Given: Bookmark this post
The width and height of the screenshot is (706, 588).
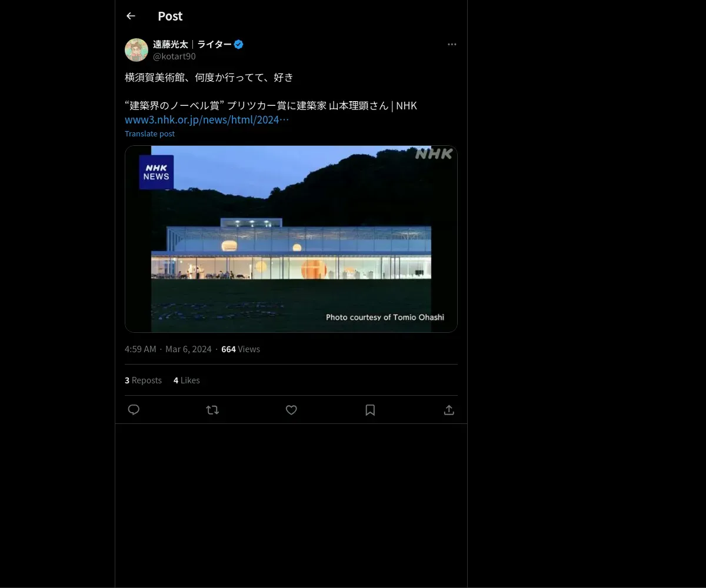Looking at the screenshot, I should tap(370, 410).
